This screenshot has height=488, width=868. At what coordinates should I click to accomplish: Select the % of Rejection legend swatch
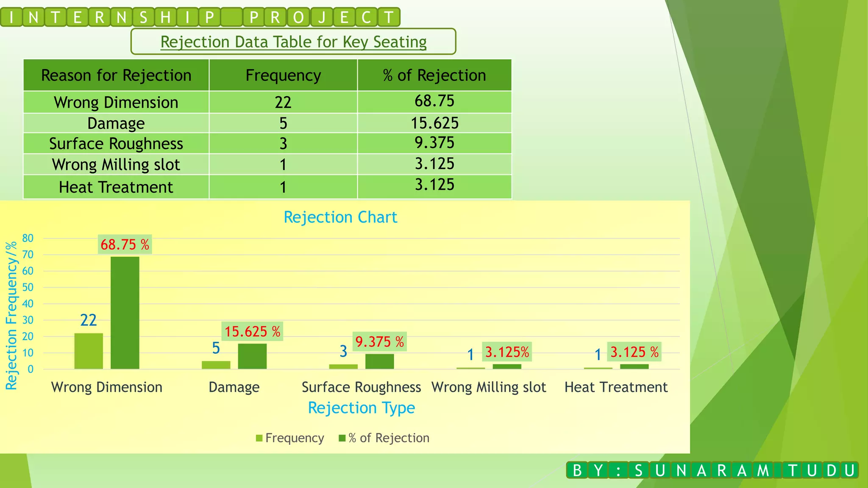coord(342,438)
